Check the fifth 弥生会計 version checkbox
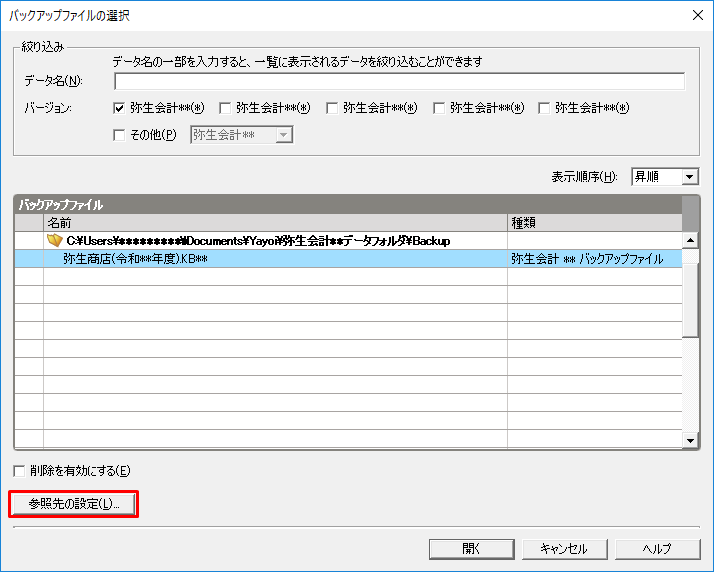Viewport: 714px width, 572px height. [x=544, y=108]
